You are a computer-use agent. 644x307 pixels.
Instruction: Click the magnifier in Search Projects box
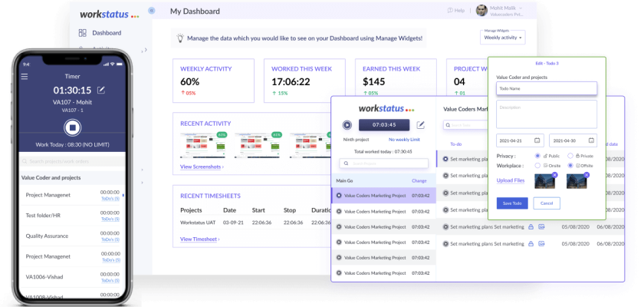click(x=346, y=163)
